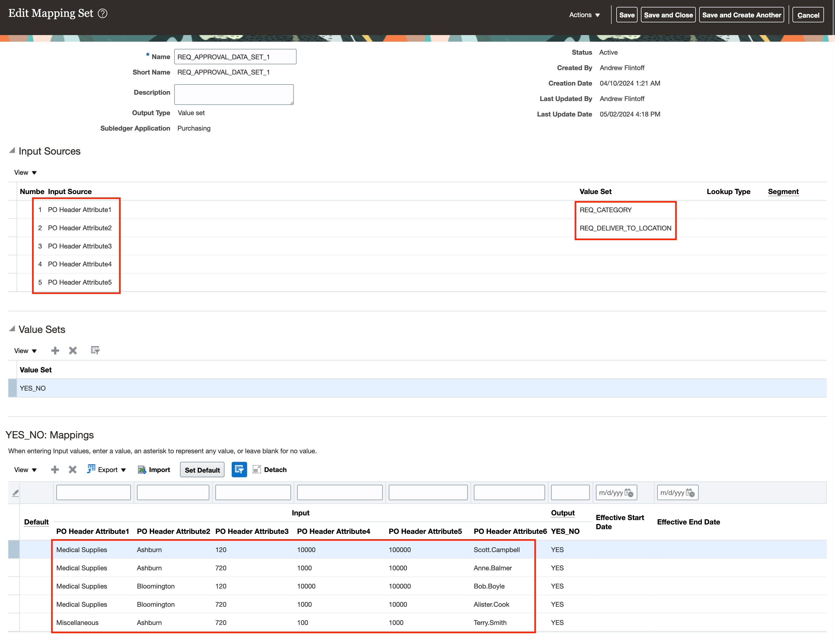This screenshot has width=835, height=644.
Task: Open View menu in Mappings toolbar
Action: coord(25,470)
